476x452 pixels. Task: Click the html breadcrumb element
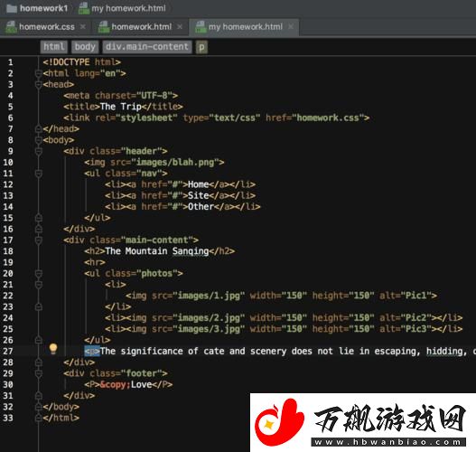[x=53, y=47]
